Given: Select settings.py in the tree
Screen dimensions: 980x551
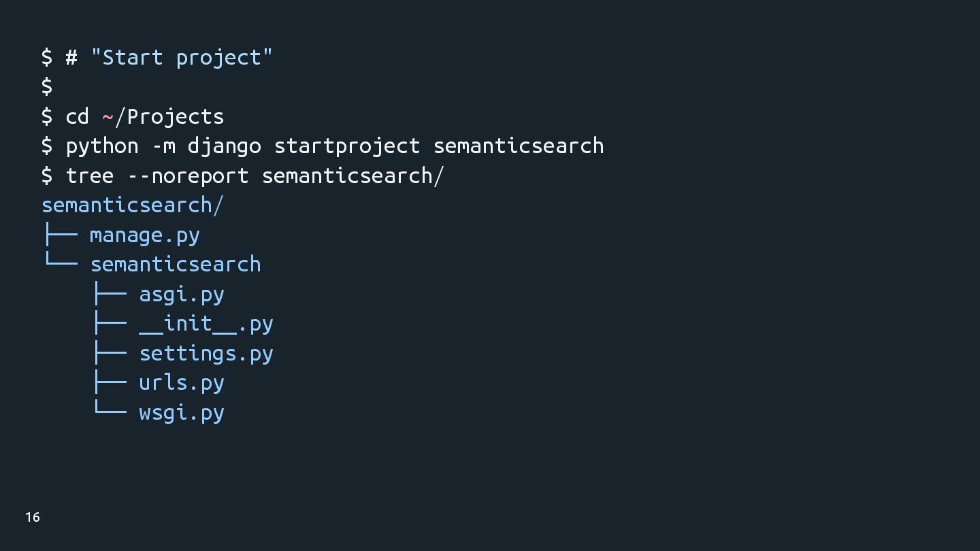Looking at the screenshot, I should pyautogui.click(x=206, y=354).
